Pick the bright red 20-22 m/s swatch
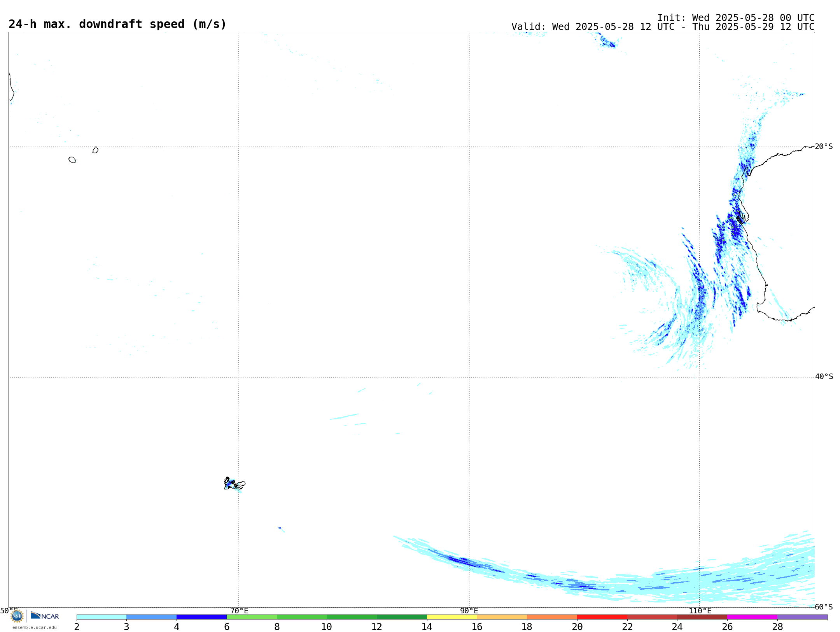Image resolution: width=840 pixels, height=632 pixels. [602, 617]
